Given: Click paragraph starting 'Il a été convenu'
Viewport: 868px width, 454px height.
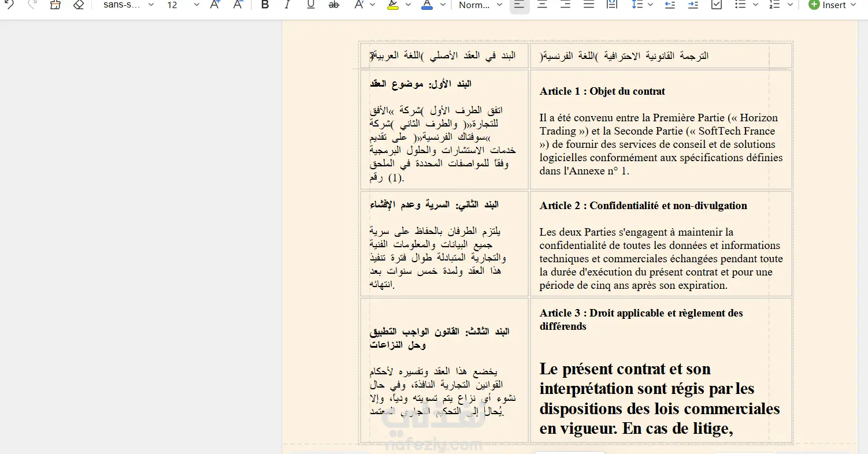Looking at the screenshot, I should point(661,144).
